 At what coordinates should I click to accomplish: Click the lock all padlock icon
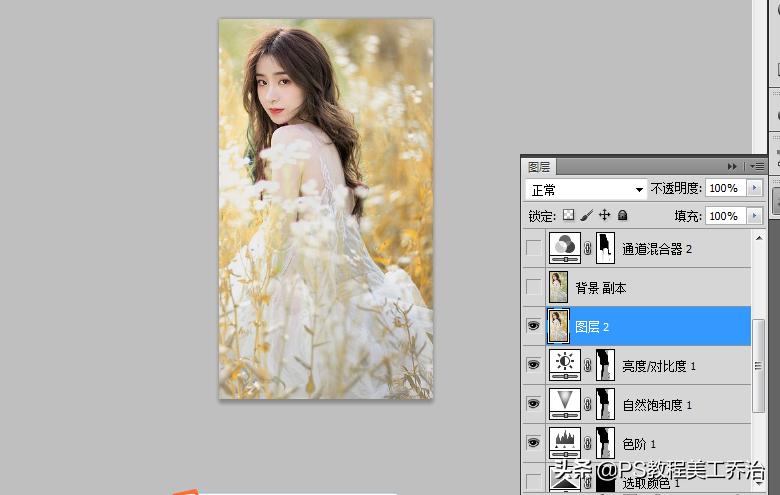pos(622,216)
